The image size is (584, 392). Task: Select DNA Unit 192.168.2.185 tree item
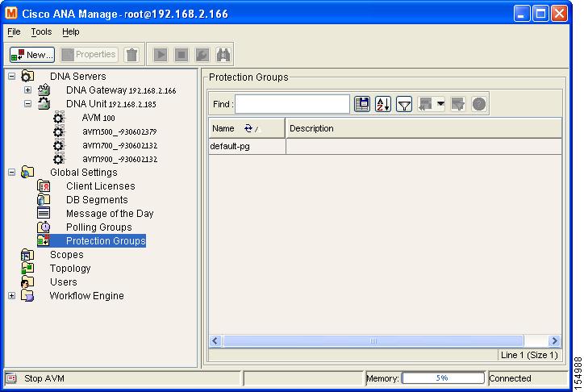(111, 104)
